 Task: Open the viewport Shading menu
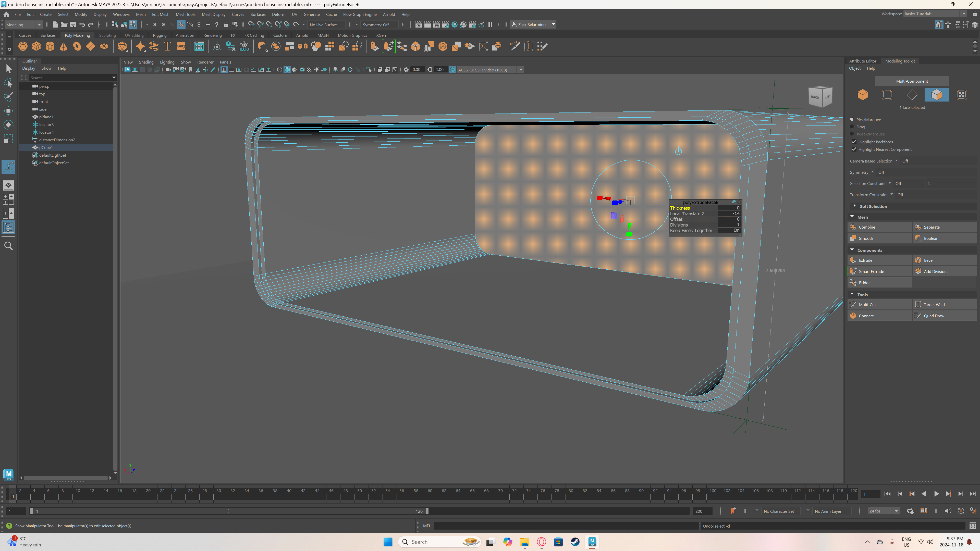click(x=146, y=62)
